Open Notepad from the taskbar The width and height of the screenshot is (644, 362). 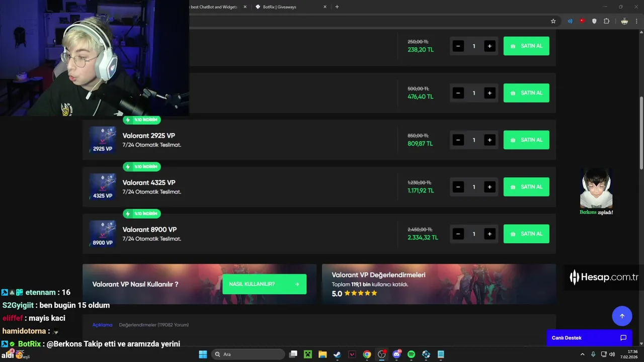441,354
